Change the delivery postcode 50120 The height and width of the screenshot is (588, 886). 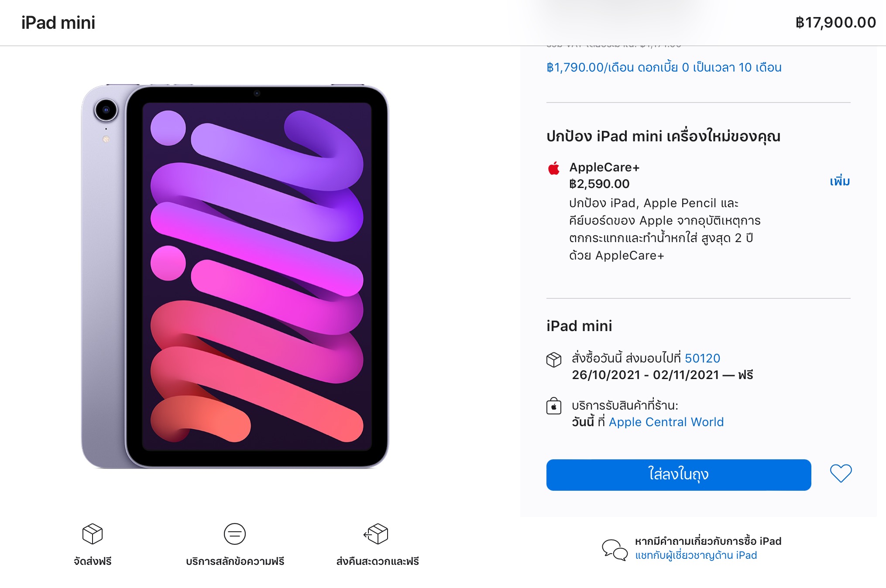(x=702, y=359)
